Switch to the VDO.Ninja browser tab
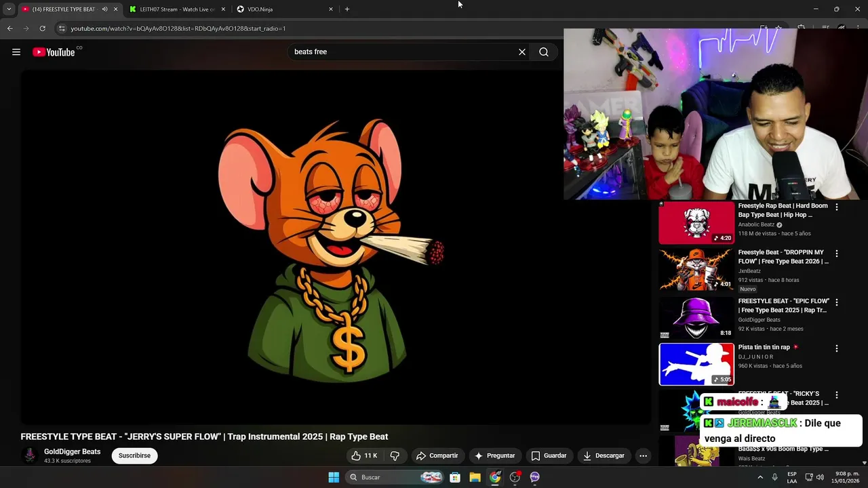Image resolution: width=868 pixels, height=488 pixels. point(260,9)
